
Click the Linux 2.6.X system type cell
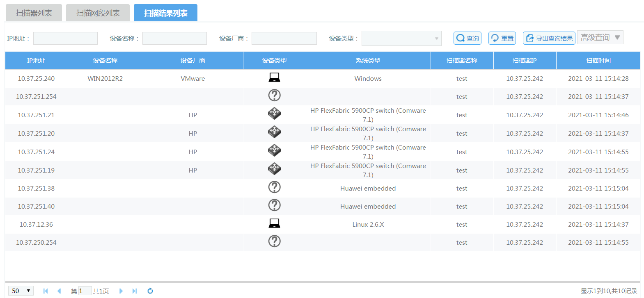[x=368, y=225]
